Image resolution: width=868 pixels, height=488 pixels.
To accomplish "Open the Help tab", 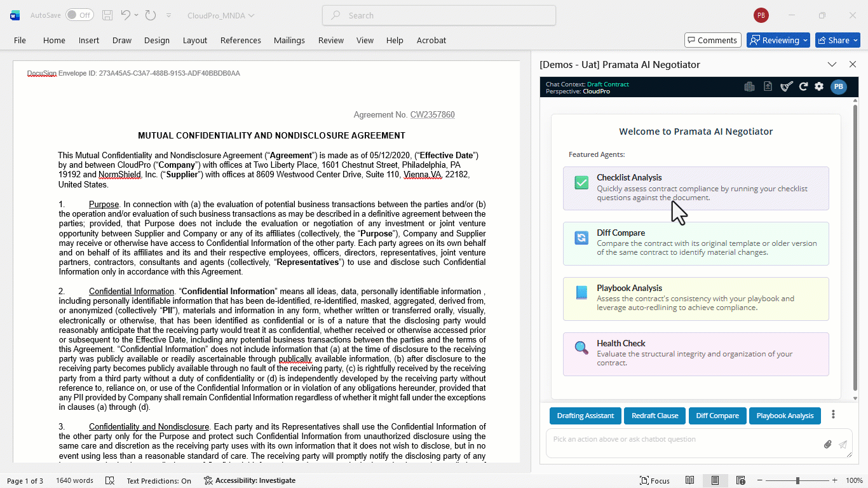I will 395,40.
